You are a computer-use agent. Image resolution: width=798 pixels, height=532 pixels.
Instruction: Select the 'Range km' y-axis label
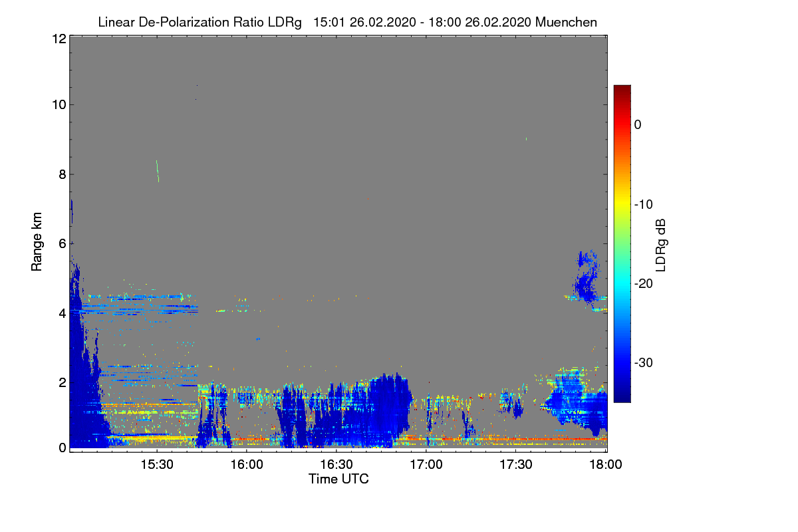(x=37, y=241)
